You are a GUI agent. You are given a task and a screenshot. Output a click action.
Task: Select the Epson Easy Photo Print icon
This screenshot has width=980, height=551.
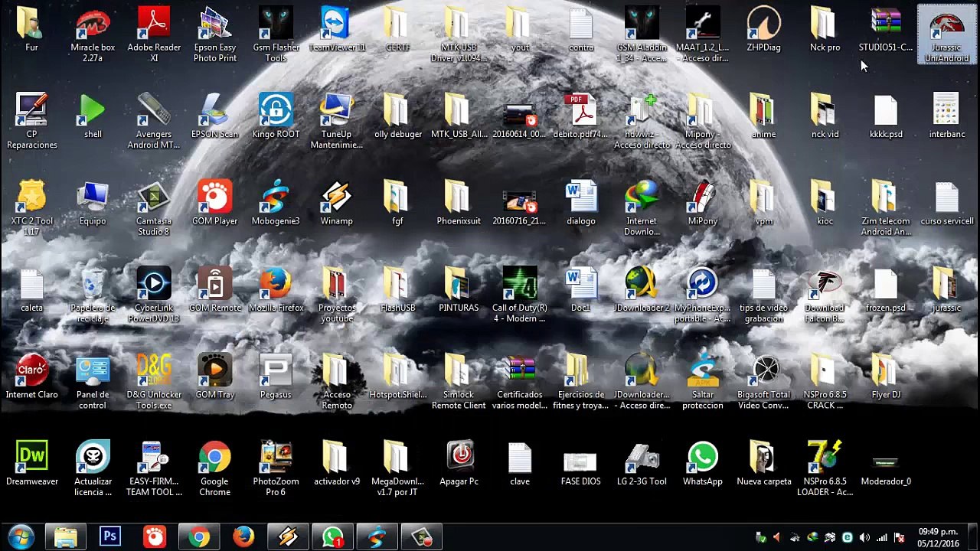coord(215,34)
